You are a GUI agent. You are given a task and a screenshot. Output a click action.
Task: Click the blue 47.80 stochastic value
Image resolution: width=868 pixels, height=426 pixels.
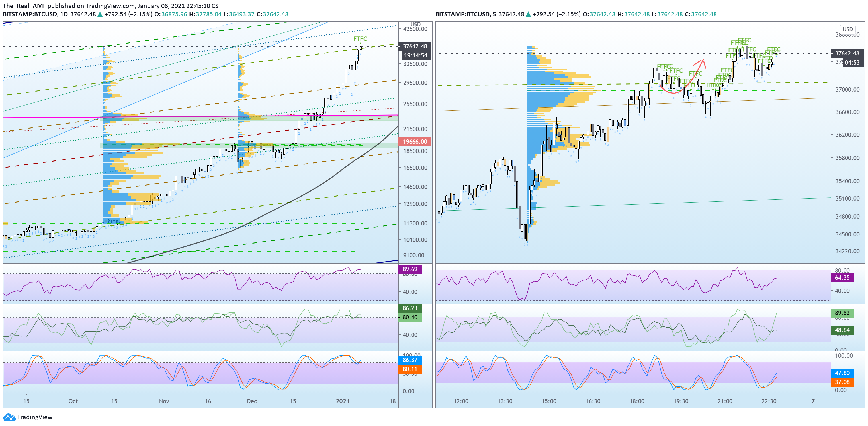click(842, 373)
